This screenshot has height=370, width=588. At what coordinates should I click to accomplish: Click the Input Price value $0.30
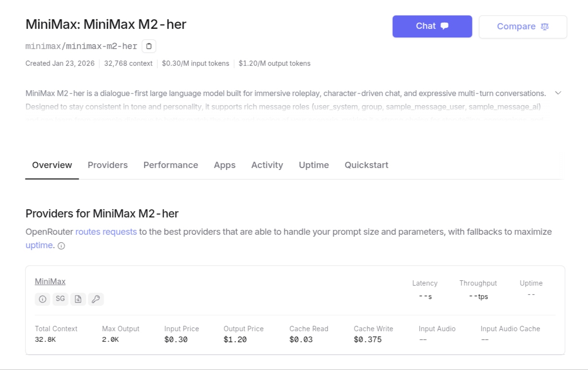(176, 340)
